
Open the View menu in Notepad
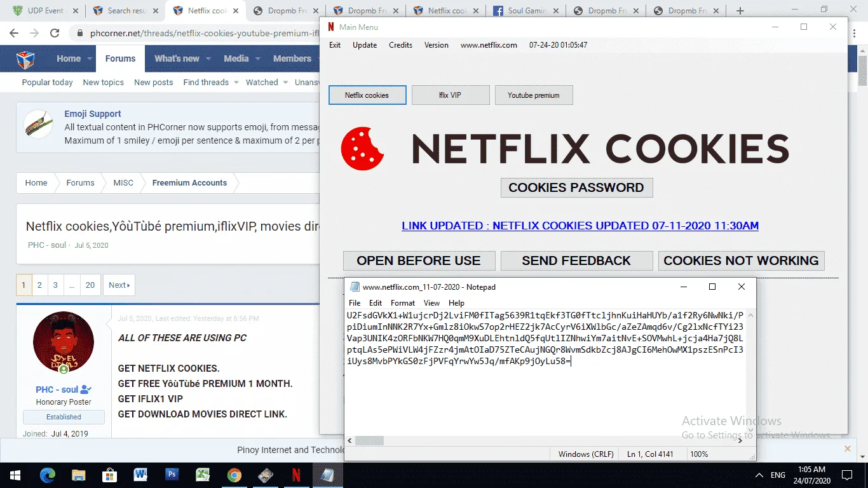point(431,303)
